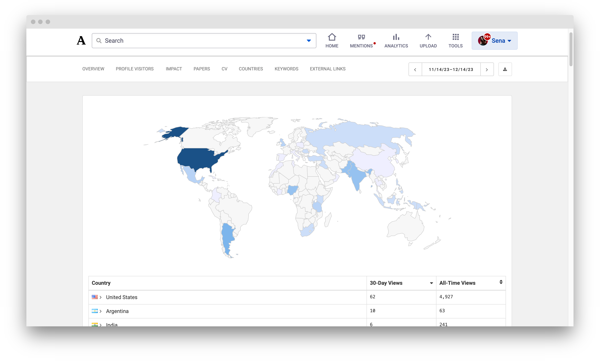Expand the United States row
Screen dimensions: 600x364
[x=101, y=297]
